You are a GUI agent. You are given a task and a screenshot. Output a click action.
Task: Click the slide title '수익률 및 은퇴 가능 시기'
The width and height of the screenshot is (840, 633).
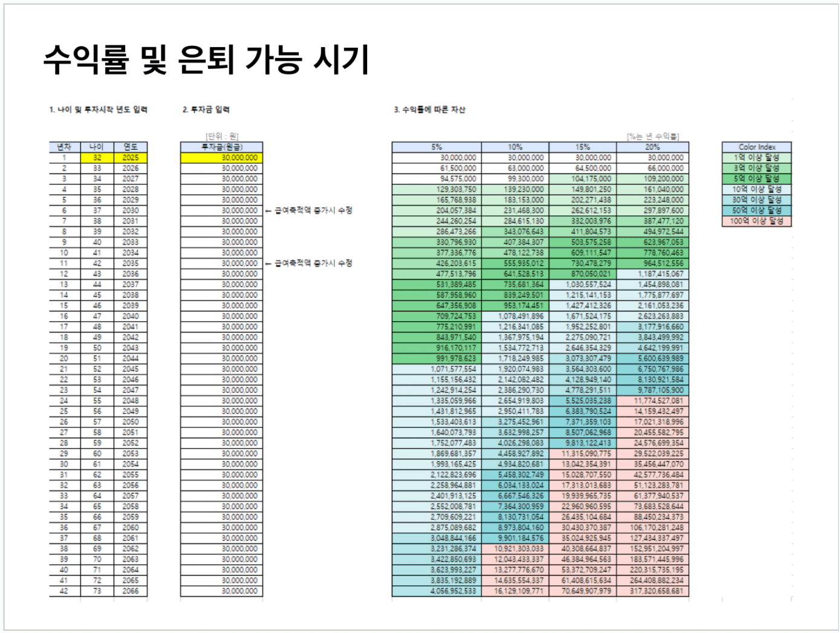206,60
